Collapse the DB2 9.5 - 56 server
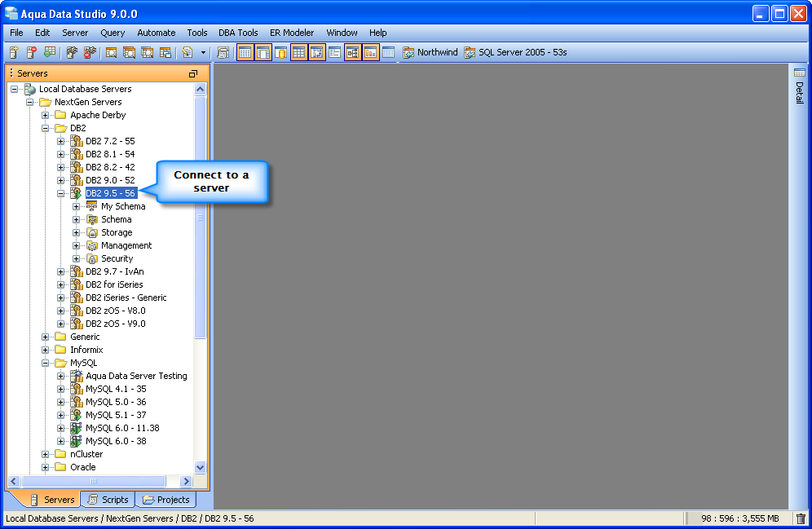812x529 pixels. coord(61,193)
